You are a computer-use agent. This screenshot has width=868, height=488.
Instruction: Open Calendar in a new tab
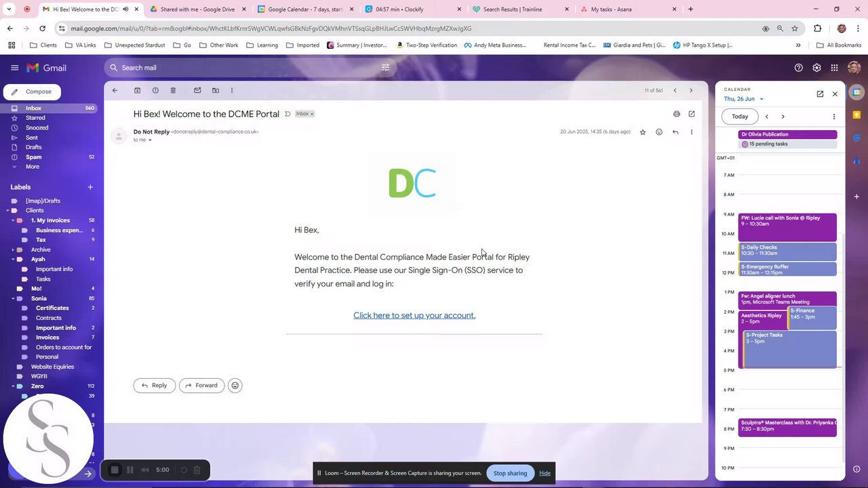pos(820,94)
